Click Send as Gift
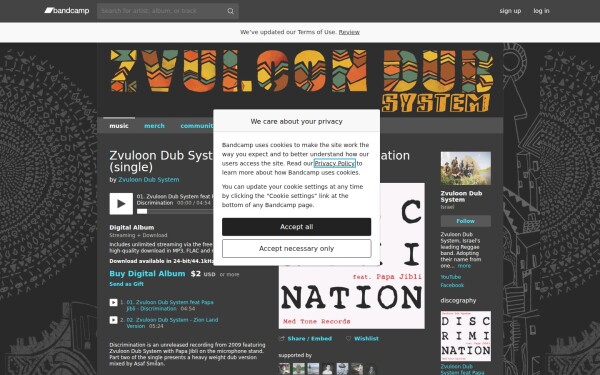Viewport: 600px width, 375px height. 127,284
